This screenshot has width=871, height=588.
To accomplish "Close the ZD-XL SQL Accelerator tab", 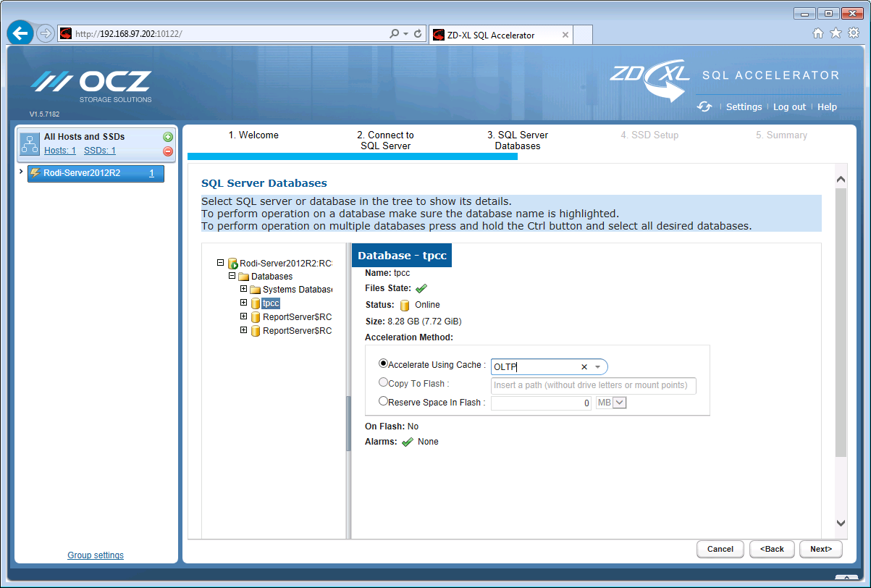I will coord(565,35).
